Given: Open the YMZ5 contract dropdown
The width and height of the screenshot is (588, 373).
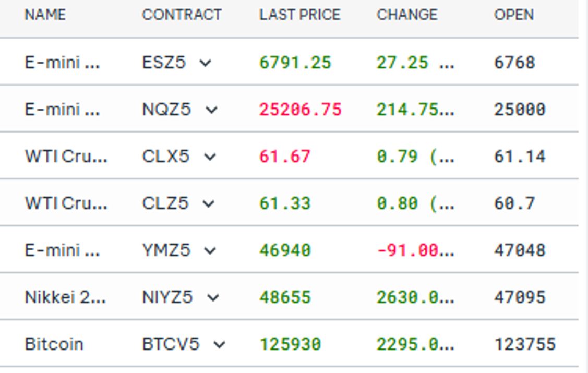Looking at the screenshot, I should 210,251.
